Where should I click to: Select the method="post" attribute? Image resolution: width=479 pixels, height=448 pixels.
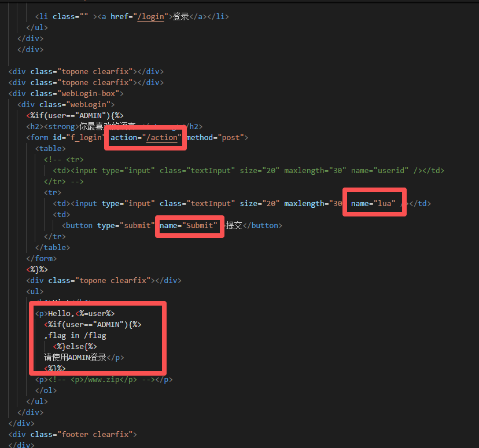pyautogui.click(x=215, y=138)
